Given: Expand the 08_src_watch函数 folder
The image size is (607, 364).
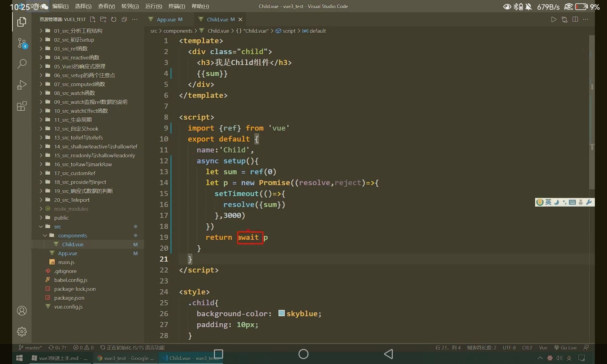Looking at the screenshot, I should click(x=74, y=93).
